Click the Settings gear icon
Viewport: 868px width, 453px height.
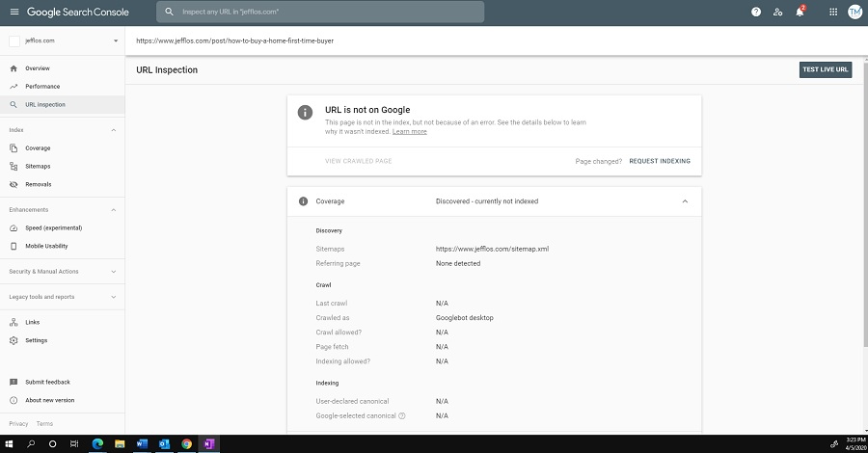(x=14, y=341)
